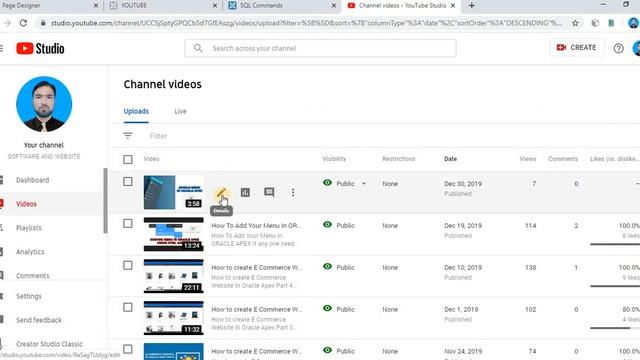The image size is (640, 360).
Task: Click likes ratio bar for Dec 1 video
Action: tap(615, 328)
